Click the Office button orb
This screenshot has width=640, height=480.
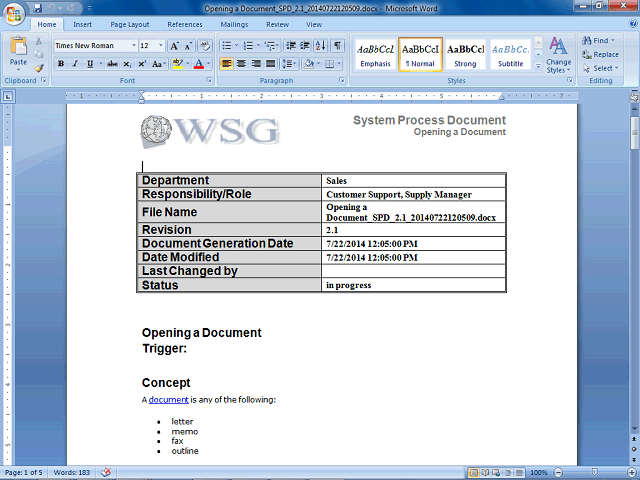coord(14,14)
